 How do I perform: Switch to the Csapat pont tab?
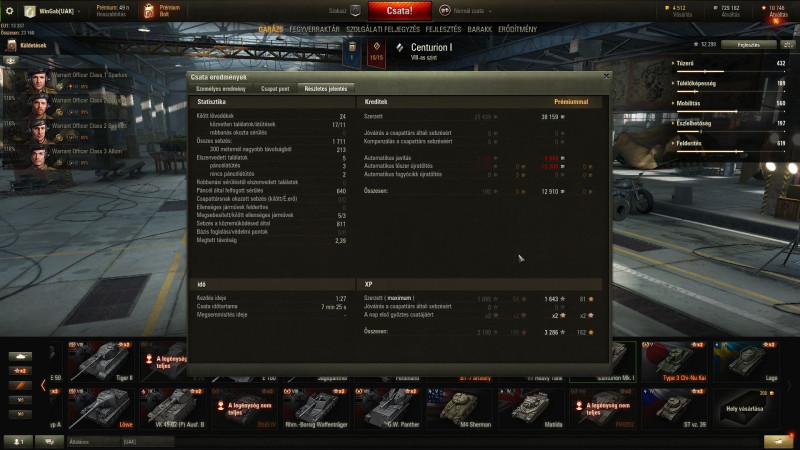pyautogui.click(x=275, y=89)
